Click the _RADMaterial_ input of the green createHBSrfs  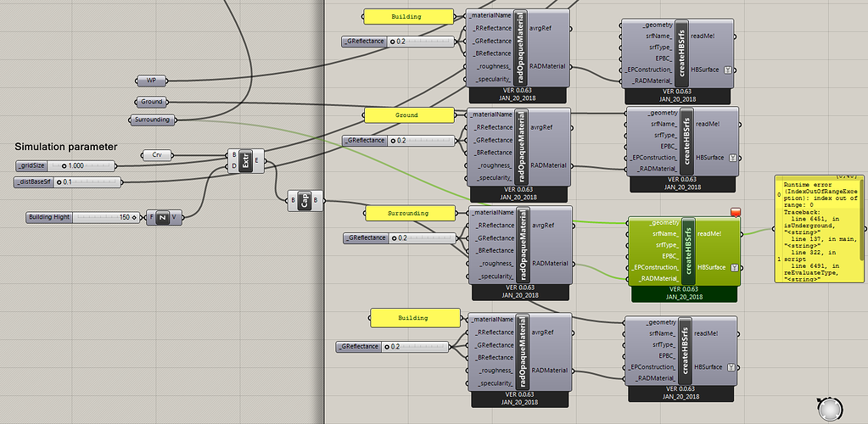click(x=658, y=278)
